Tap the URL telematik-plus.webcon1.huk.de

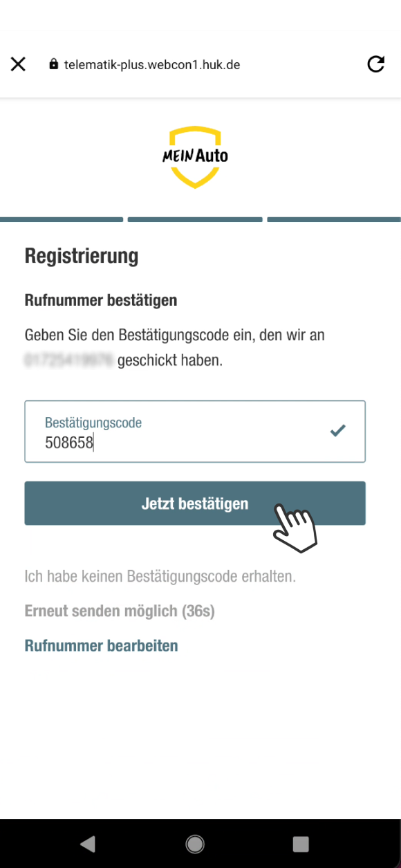pyautogui.click(x=152, y=64)
